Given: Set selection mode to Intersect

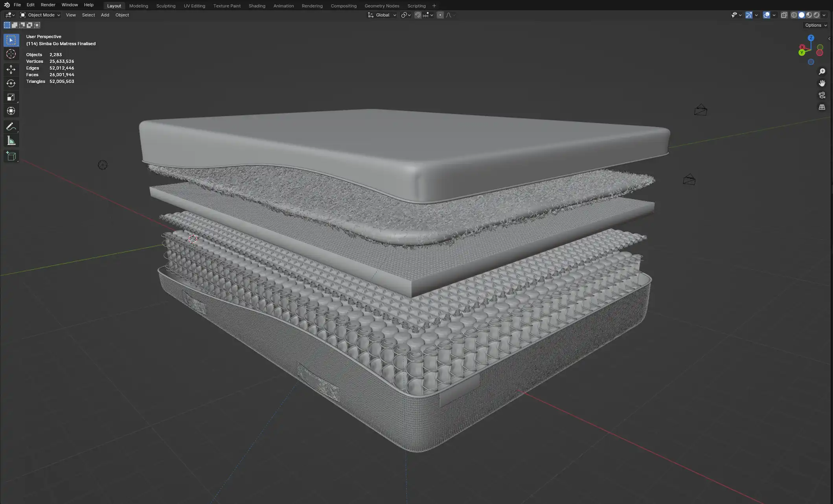Looking at the screenshot, I should coord(37,25).
